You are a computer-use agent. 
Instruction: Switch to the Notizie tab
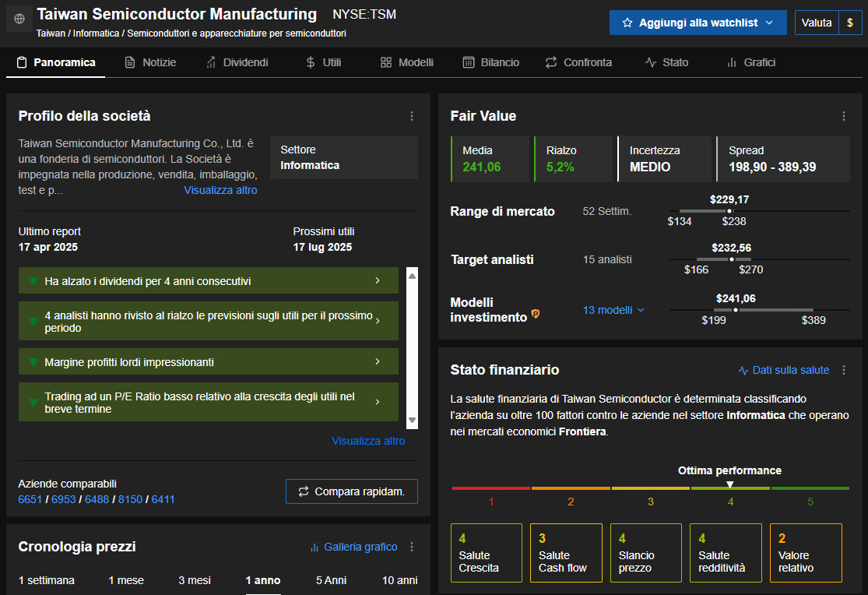click(150, 62)
